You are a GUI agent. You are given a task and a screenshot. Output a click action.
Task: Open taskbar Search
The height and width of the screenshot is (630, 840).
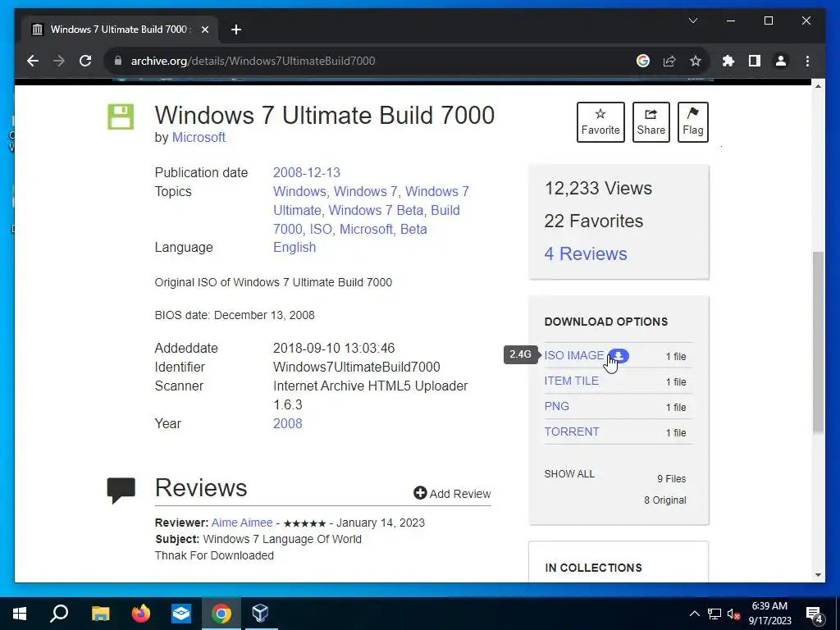coord(59,614)
